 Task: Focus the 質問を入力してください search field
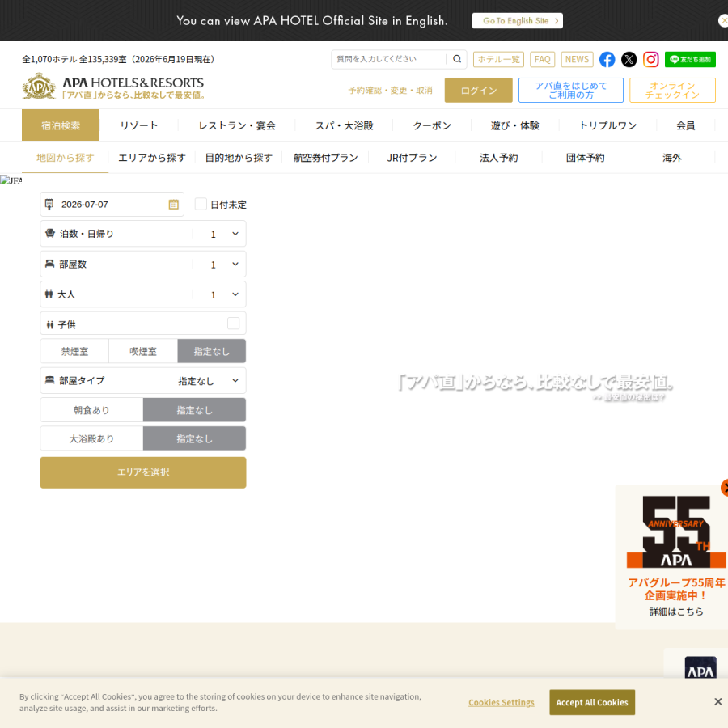pos(389,59)
